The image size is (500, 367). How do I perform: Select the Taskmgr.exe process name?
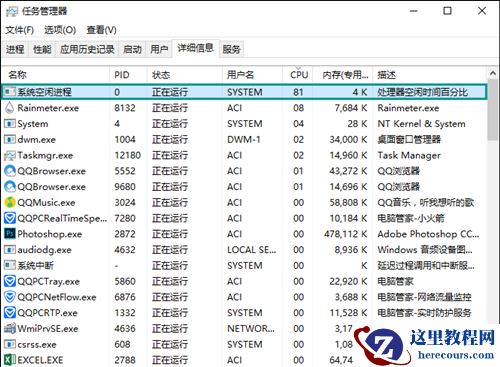[45, 155]
